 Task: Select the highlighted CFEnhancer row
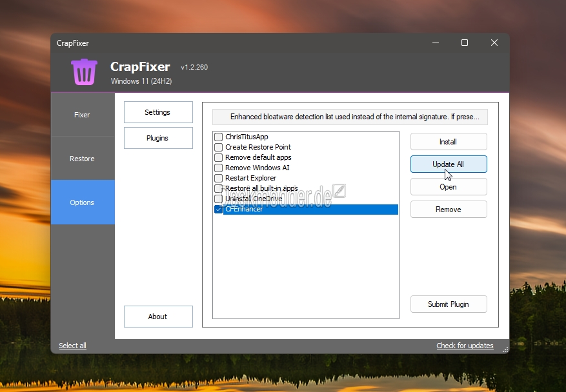pos(310,209)
